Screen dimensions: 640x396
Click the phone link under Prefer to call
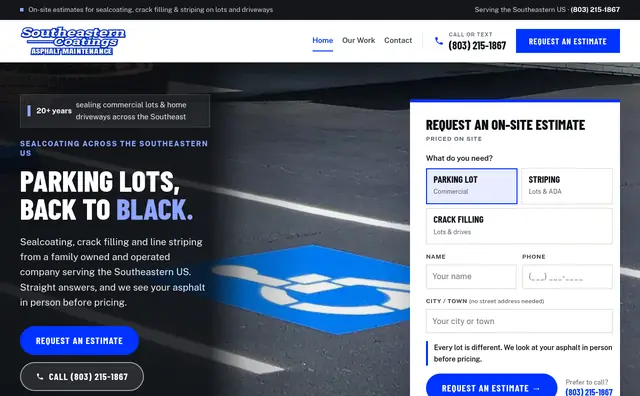click(x=589, y=392)
